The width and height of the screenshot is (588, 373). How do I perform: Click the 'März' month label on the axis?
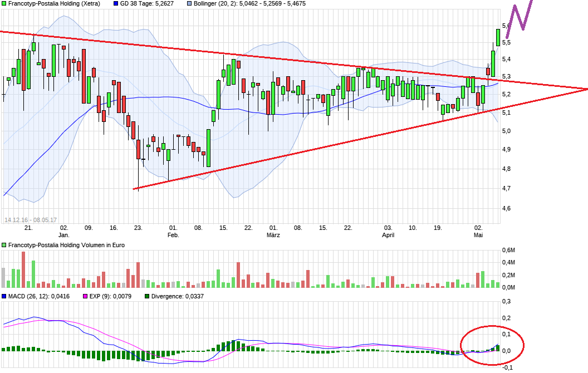[273, 235]
